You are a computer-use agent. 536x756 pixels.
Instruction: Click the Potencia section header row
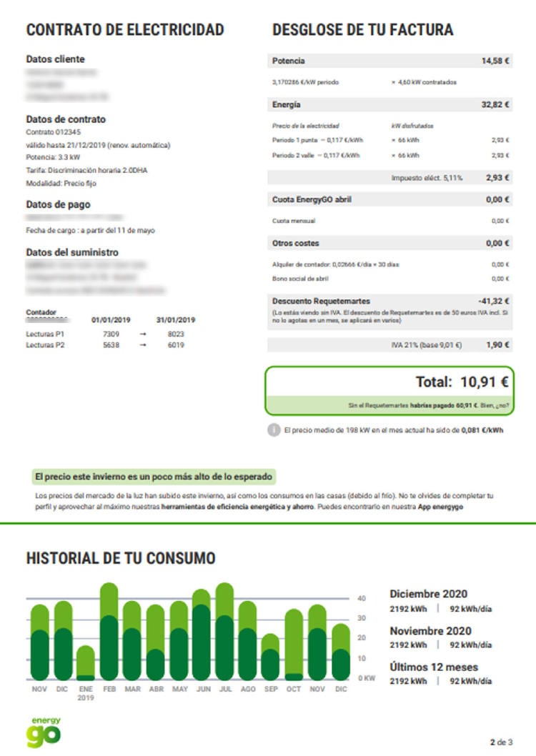pos(390,61)
